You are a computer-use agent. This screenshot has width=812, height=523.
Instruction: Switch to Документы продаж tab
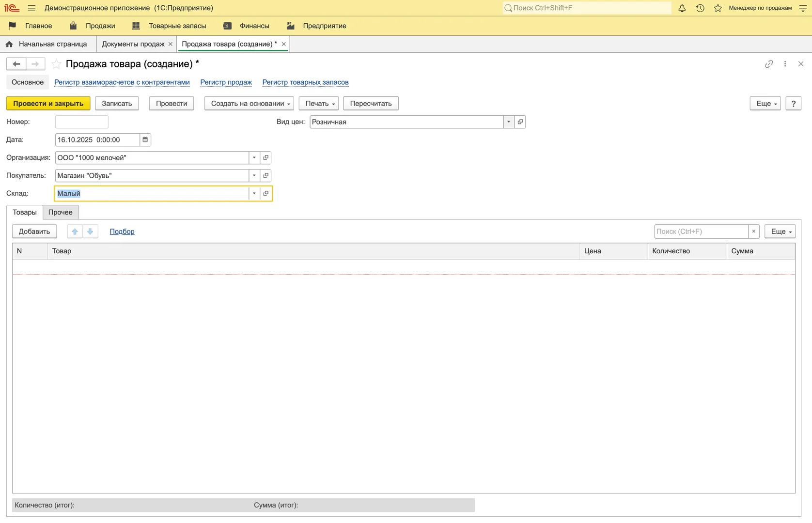(x=133, y=44)
